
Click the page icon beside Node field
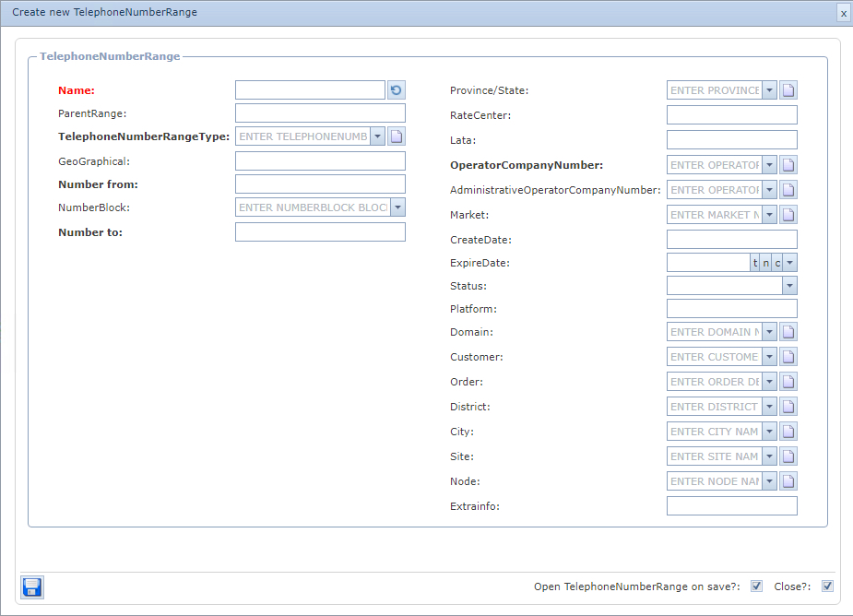click(788, 481)
